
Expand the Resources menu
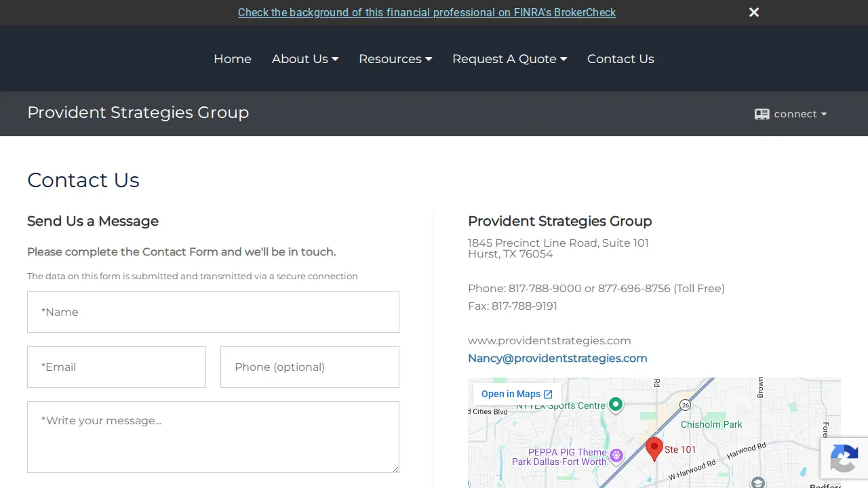(x=395, y=59)
